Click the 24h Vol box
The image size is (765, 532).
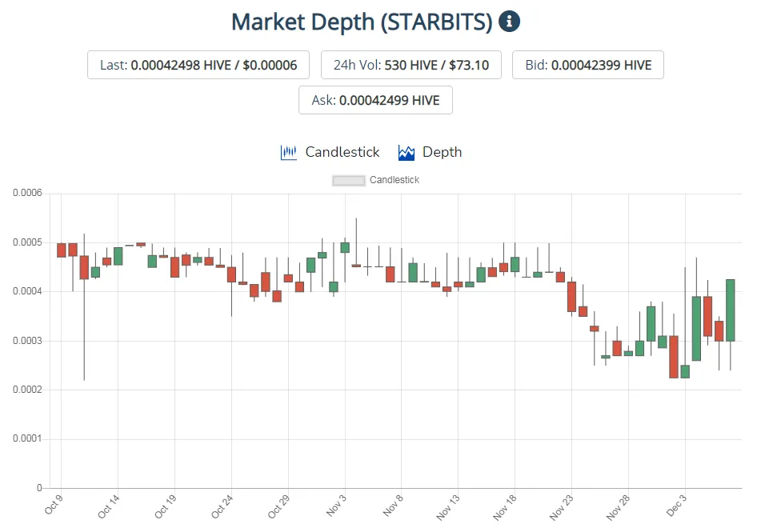(411, 65)
